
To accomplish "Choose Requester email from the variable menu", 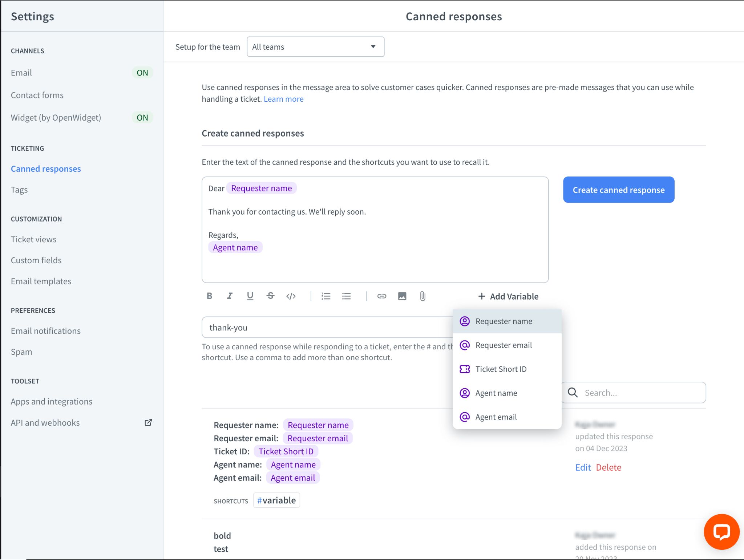I will (x=507, y=345).
